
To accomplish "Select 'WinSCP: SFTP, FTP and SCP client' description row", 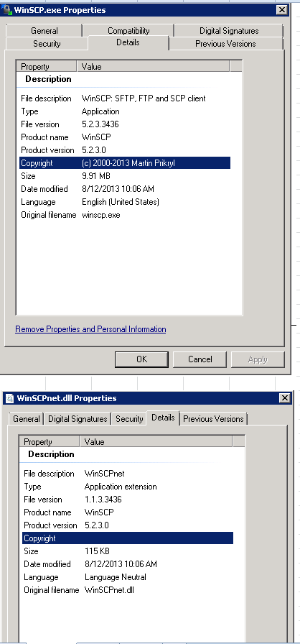I will tap(125, 98).
